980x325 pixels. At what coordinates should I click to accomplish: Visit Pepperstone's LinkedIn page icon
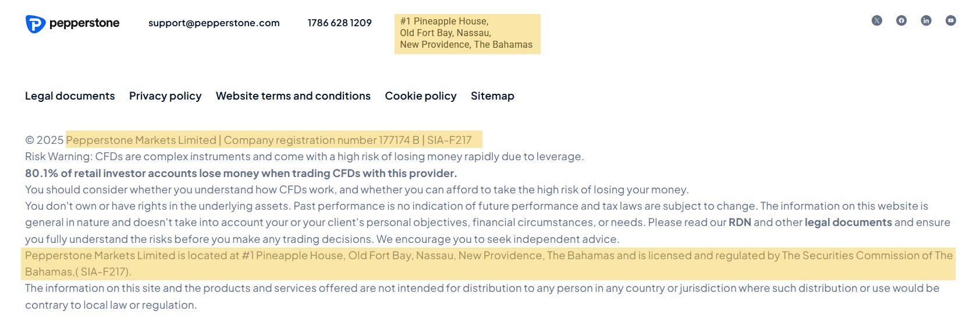pyautogui.click(x=926, y=20)
